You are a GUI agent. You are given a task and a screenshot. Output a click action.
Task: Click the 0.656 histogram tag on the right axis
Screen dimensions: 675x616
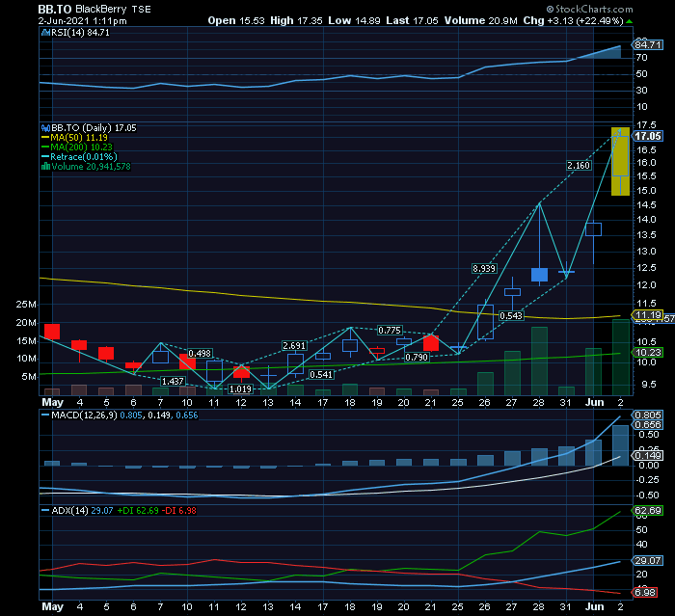647,425
